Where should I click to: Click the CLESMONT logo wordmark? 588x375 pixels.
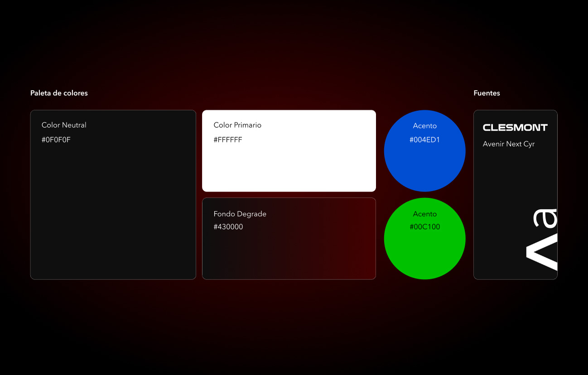click(515, 128)
